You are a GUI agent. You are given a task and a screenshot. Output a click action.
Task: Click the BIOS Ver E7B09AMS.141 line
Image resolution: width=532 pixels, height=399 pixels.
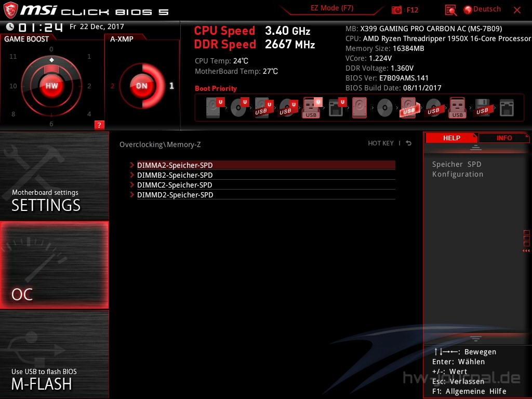click(x=387, y=78)
